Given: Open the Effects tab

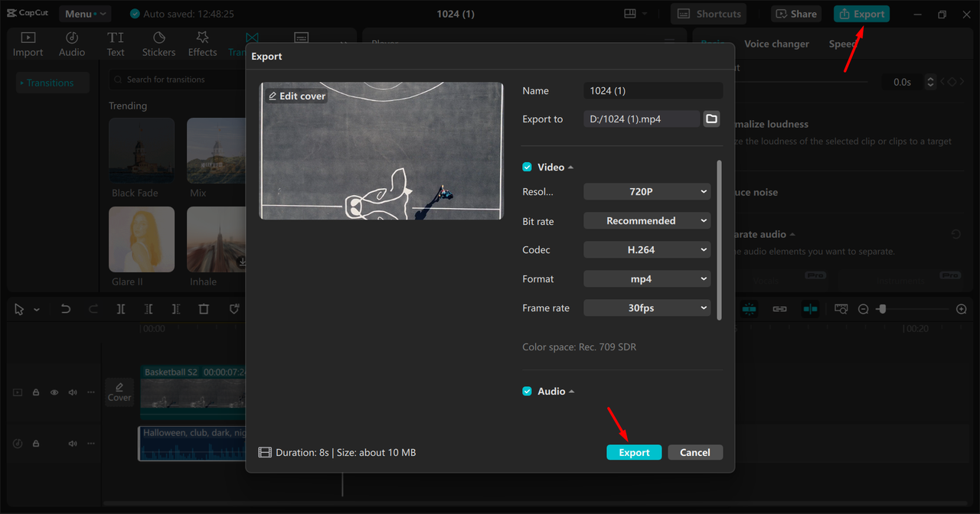Looking at the screenshot, I should (202, 44).
